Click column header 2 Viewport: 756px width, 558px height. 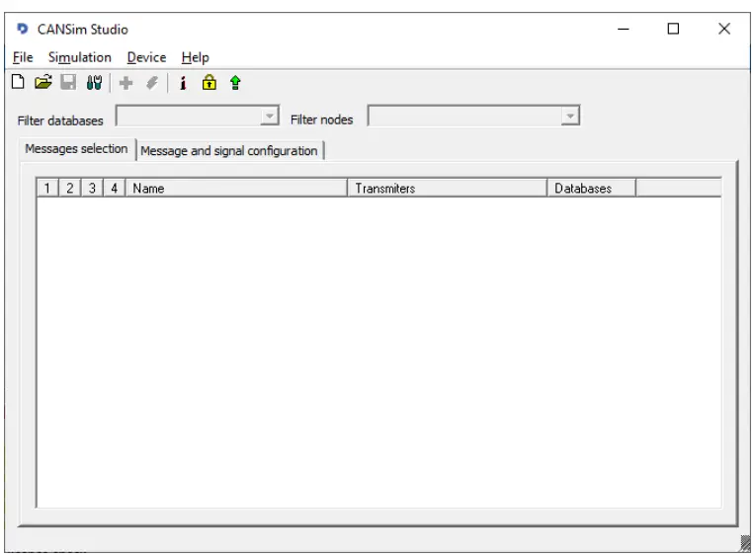click(70, 188)
